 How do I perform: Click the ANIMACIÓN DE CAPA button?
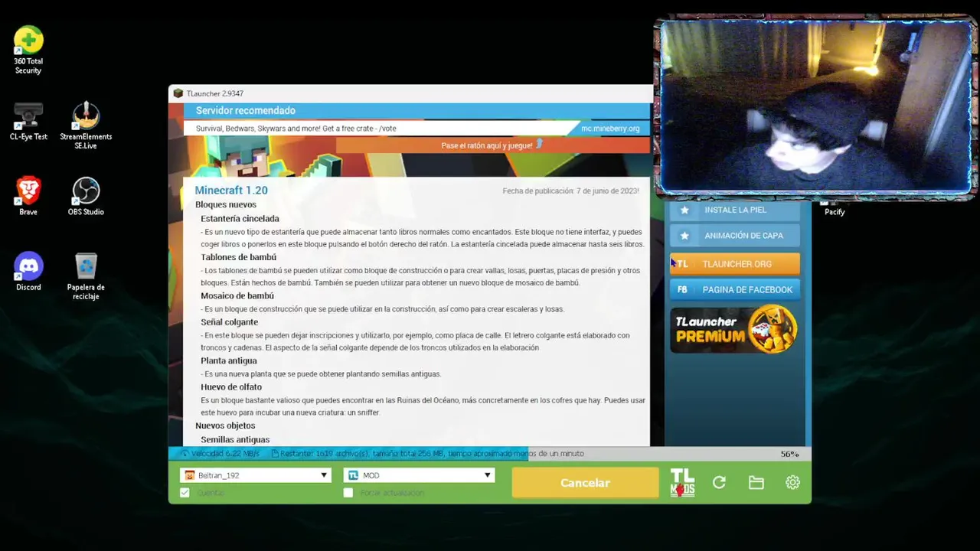[735, 236]
